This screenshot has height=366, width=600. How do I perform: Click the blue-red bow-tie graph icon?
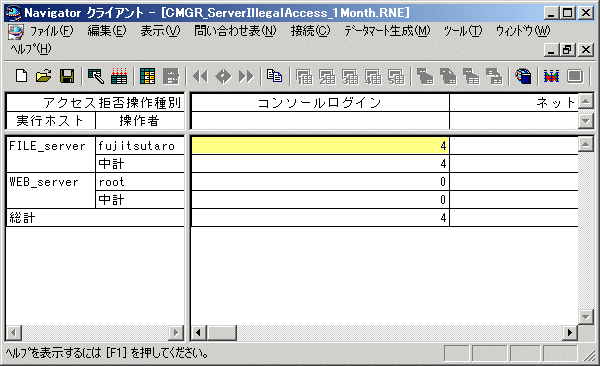click(551, 76)
